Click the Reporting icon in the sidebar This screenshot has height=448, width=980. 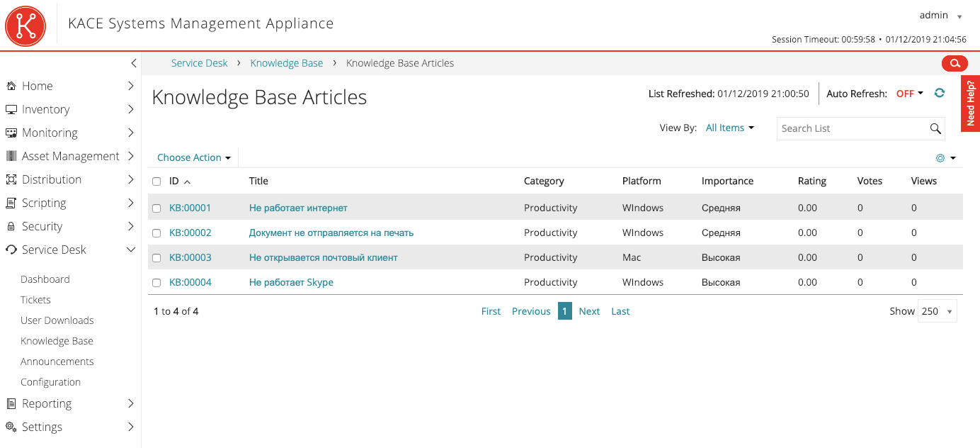pyautogui.click(x=11, y=403)
